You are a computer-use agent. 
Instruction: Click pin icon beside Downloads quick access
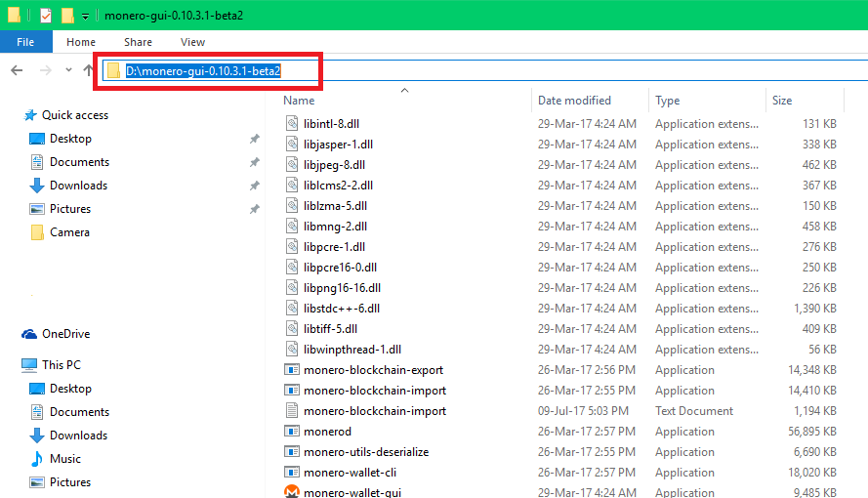coord(254,186)
